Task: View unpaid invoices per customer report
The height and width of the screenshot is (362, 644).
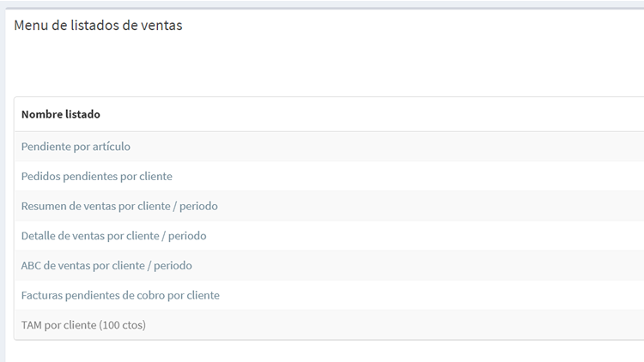Action: coord(120,295)
